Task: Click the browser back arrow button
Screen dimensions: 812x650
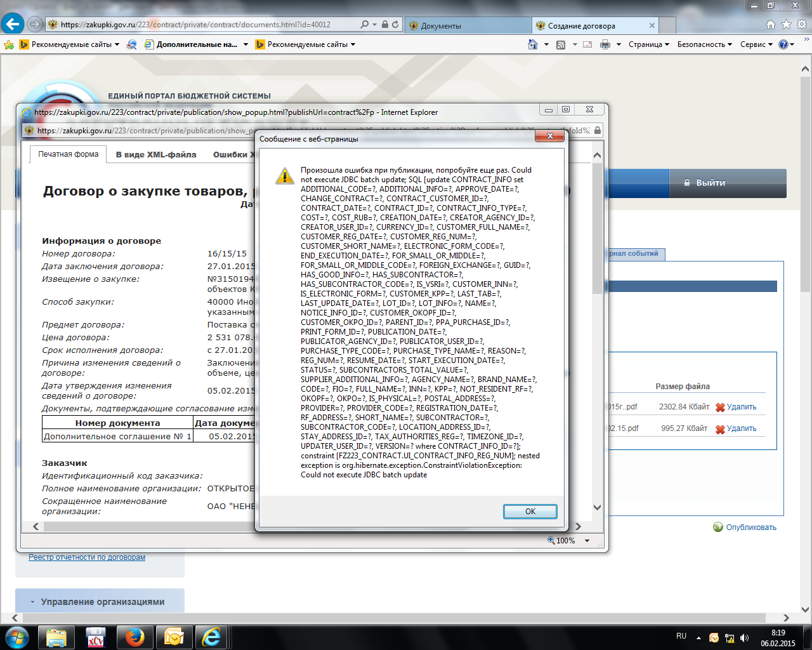Action: [13, 24]
